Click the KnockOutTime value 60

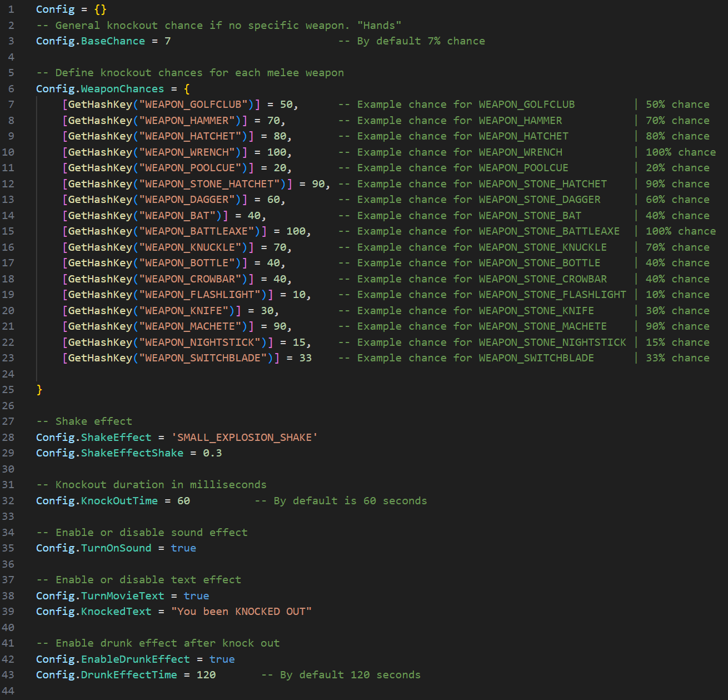coord(183,501)
